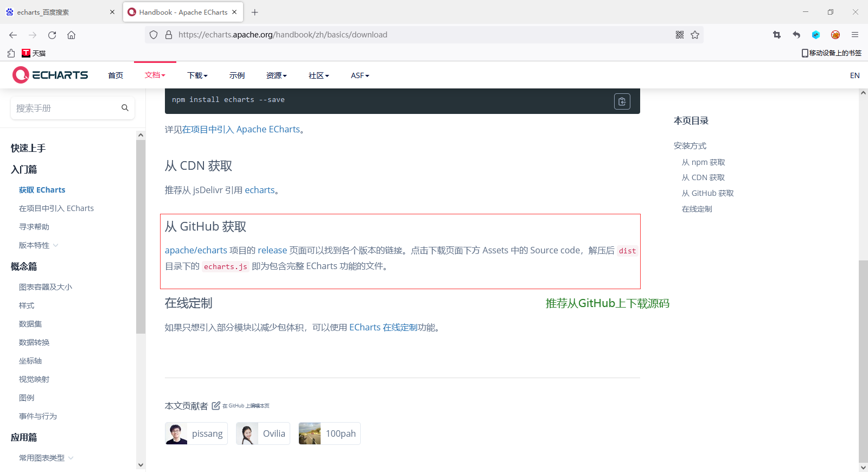Open 数据转换 sidebar item
Image resolution: width=868 pixels, height=472 pixels.
tap(34, 342)
